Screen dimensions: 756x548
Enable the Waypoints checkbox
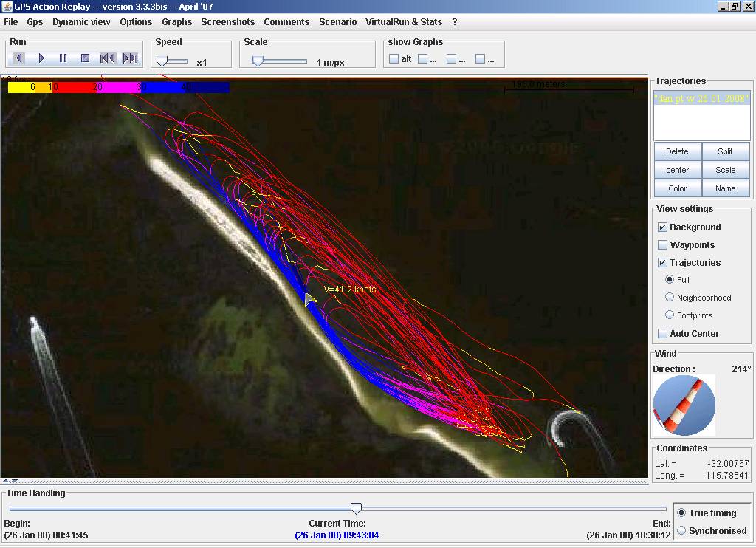pos(662,245)
